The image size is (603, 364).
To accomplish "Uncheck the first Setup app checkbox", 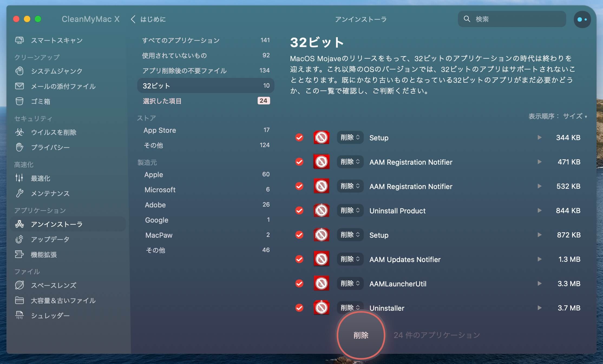I will 299,138.
